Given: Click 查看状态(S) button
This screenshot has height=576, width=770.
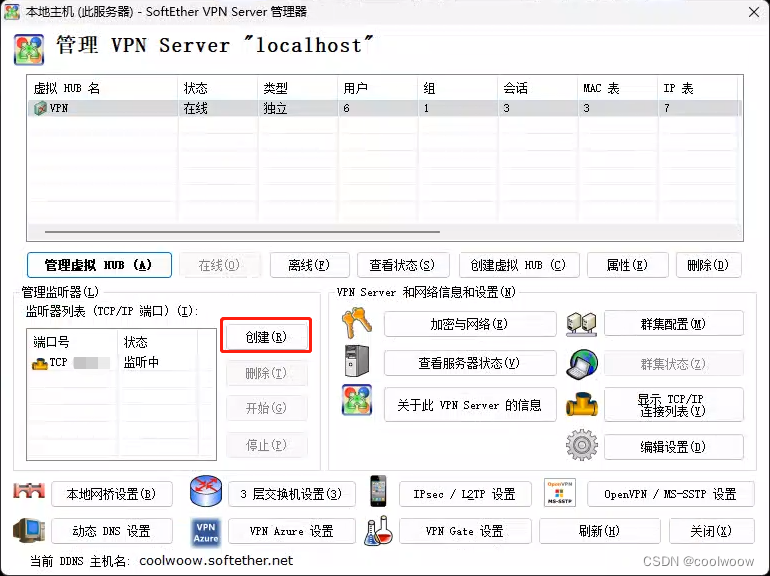Looking at the screenshot, I should [x=403, y=265].
